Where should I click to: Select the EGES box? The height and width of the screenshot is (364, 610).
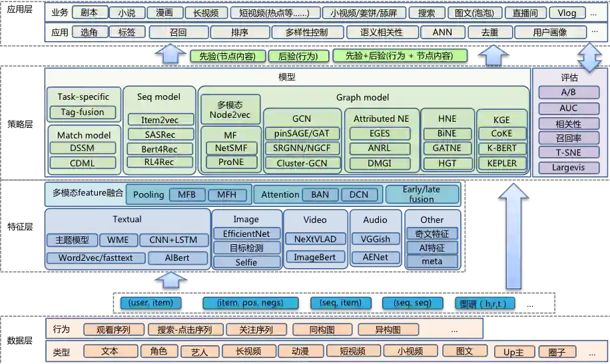(x=380, y=134)
